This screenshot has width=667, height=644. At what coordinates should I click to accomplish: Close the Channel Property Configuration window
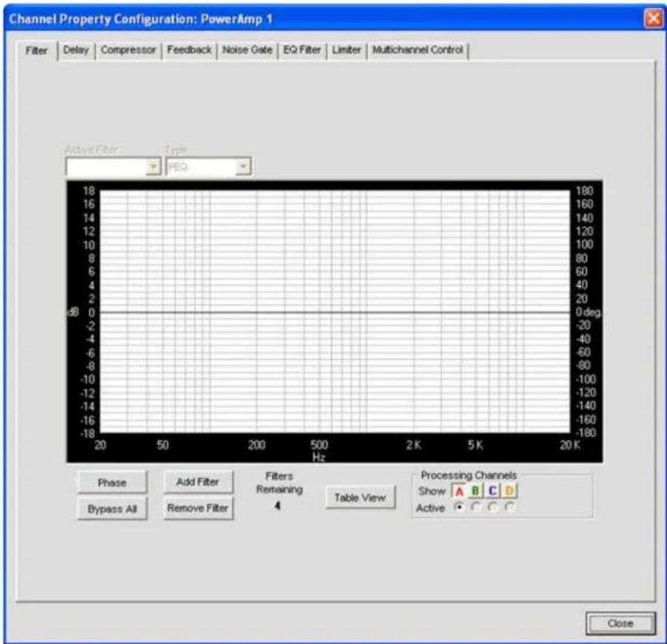654,18
